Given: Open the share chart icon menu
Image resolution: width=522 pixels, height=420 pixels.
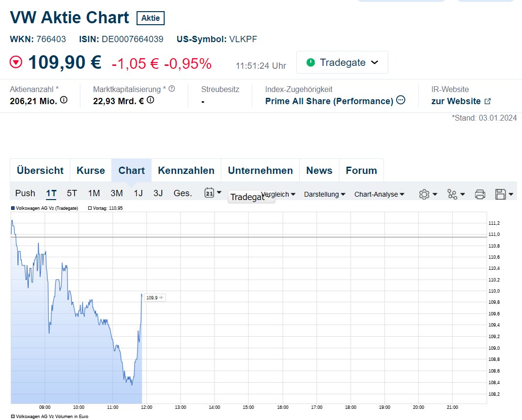Looking at the screenshot, I should 456,194.
